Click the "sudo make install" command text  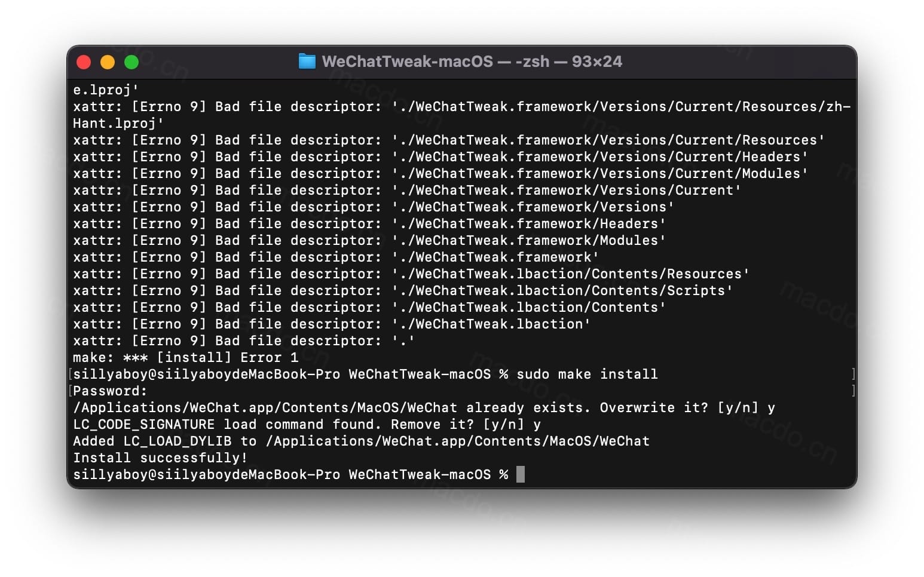[587, 374]
